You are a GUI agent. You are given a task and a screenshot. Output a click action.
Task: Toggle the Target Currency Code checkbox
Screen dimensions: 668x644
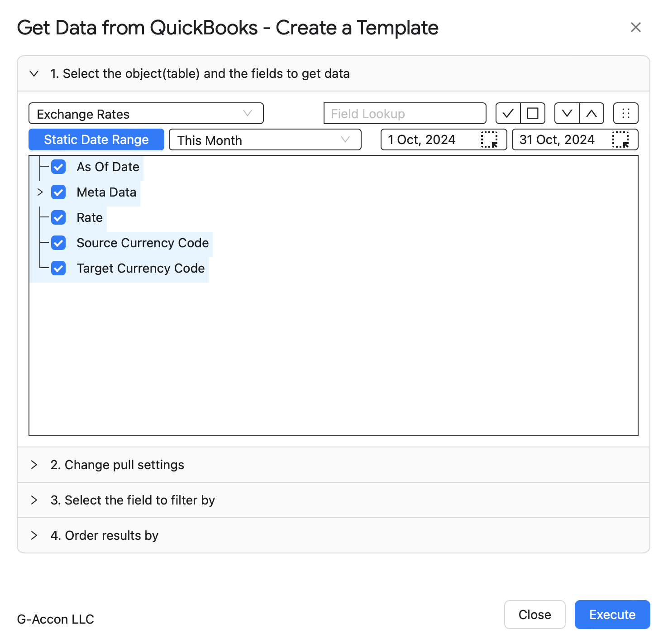click(58, 268)
